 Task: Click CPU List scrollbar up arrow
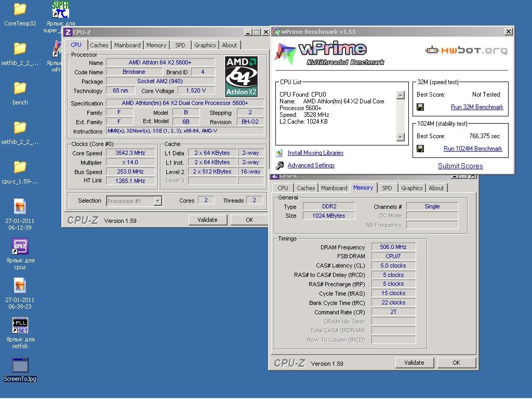(401, 95)
